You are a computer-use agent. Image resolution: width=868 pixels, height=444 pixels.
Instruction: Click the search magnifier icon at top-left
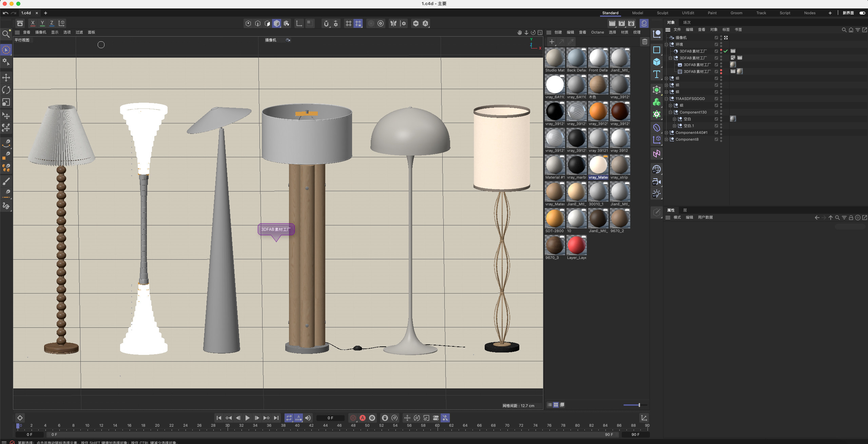pos(6,34)
